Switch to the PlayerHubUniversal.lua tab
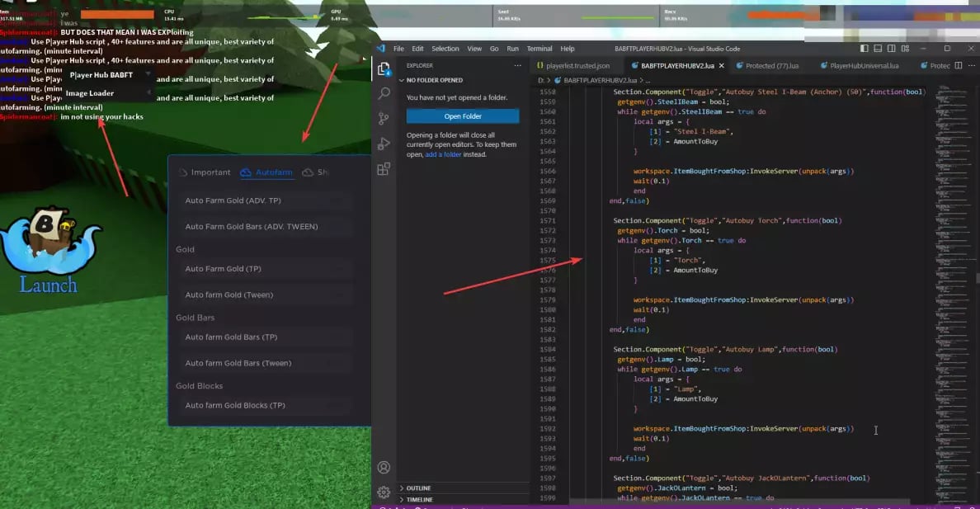 pos(862,66)
